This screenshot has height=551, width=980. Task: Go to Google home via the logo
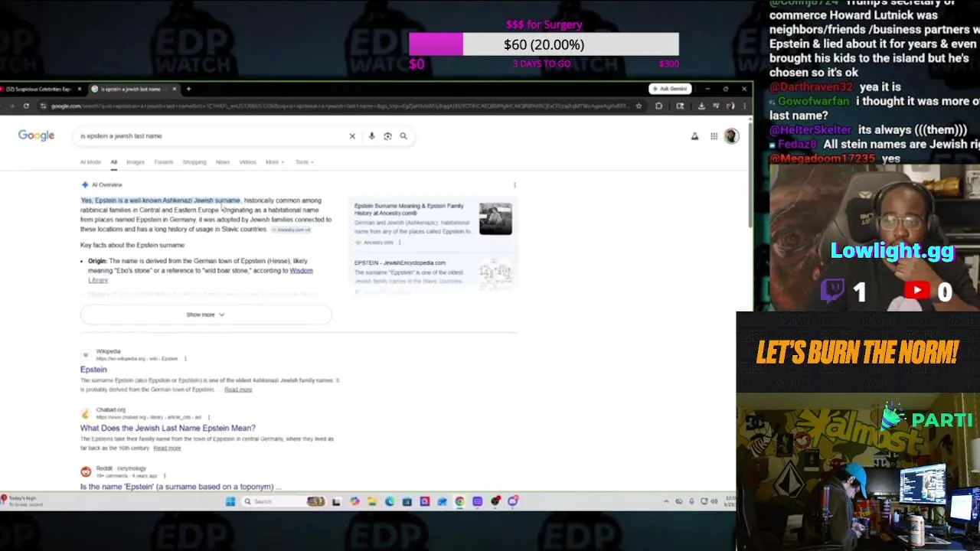(36, 135)
